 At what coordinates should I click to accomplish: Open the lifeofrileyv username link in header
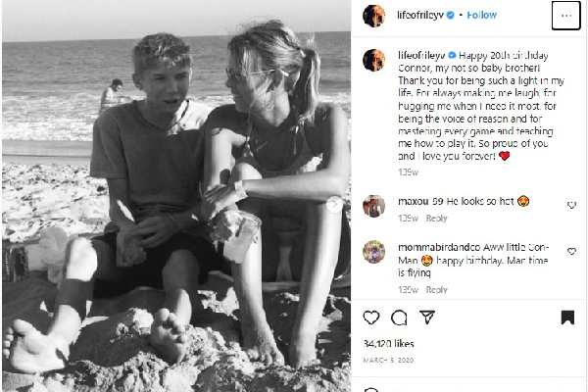(421, 16)
